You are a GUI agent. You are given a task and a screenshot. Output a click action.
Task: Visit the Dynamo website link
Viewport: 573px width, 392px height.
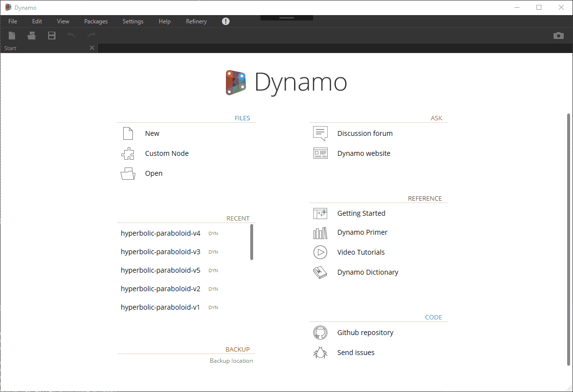(364, 153)
